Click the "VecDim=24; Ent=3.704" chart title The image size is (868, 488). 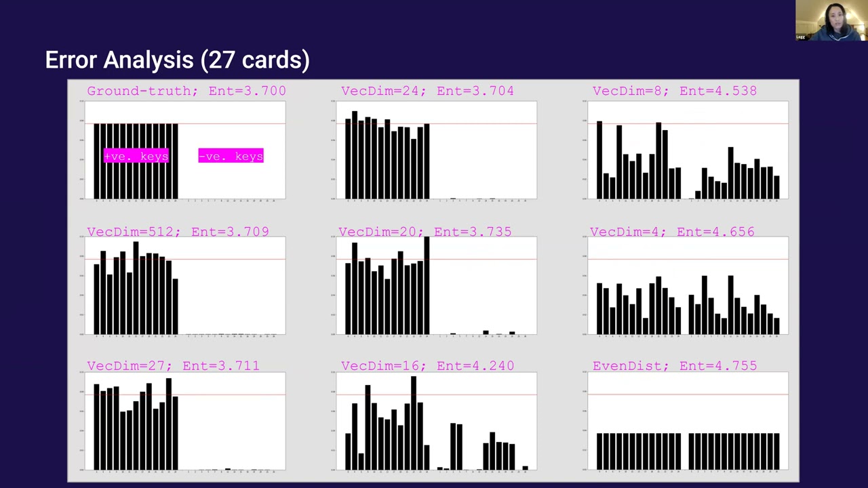tap(427, 91)
